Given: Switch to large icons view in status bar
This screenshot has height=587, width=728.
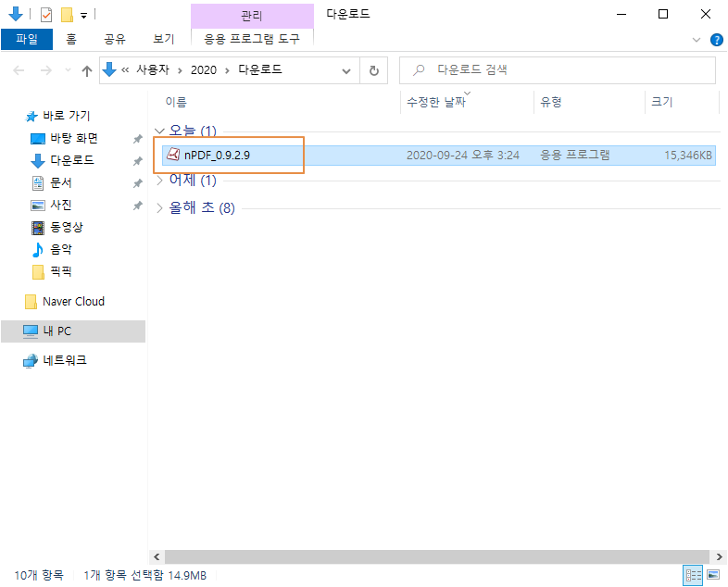Looking at the screenshot, I should pyautogui.click(x=713, y=575).
